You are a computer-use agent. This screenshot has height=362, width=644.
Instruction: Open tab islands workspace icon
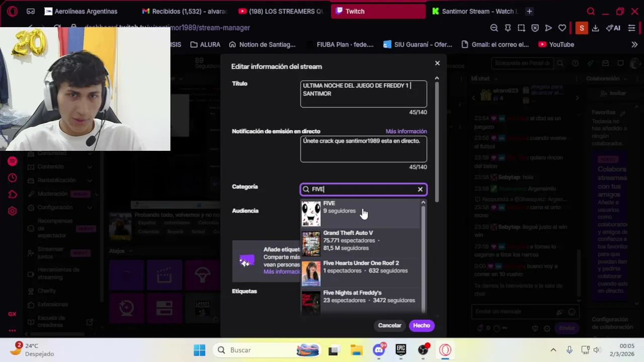tap(31, 11)
